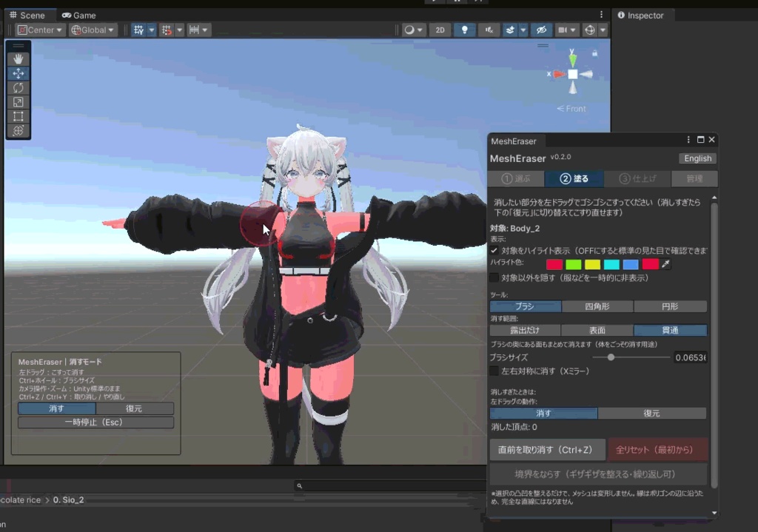Enable 対象以外を隠す checkbox
This screenshot has width=758, height=532.
pos(494,277)
